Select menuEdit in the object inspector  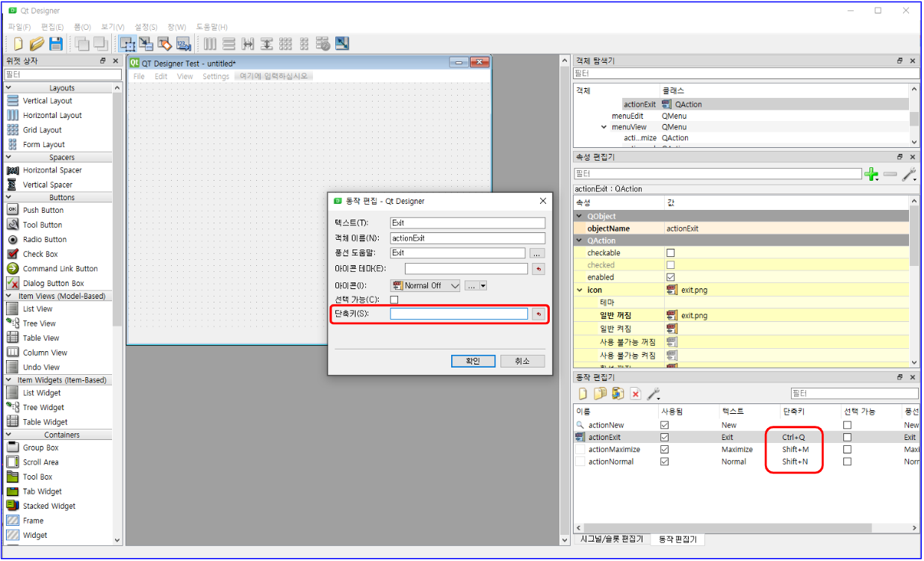point(627,116)
